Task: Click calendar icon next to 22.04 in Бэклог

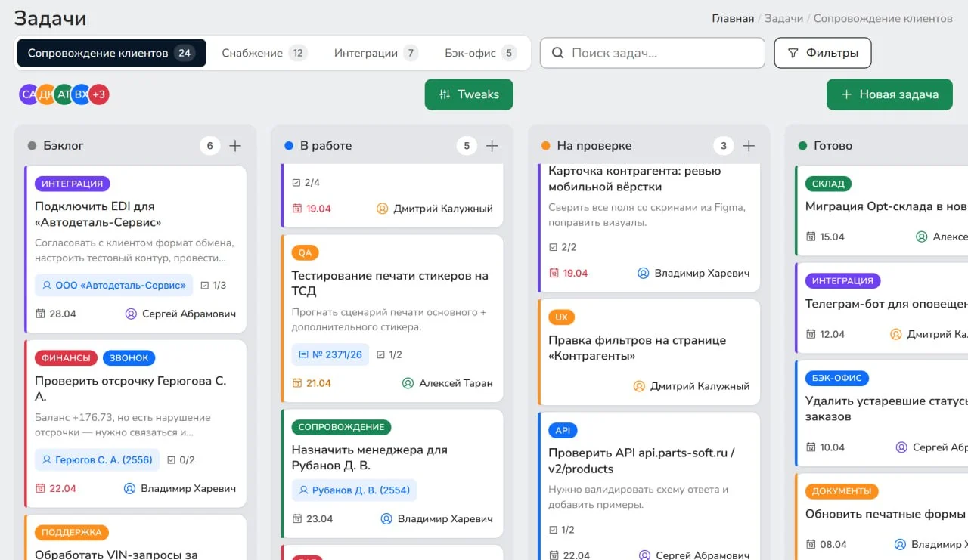Action: pos(40,488)
